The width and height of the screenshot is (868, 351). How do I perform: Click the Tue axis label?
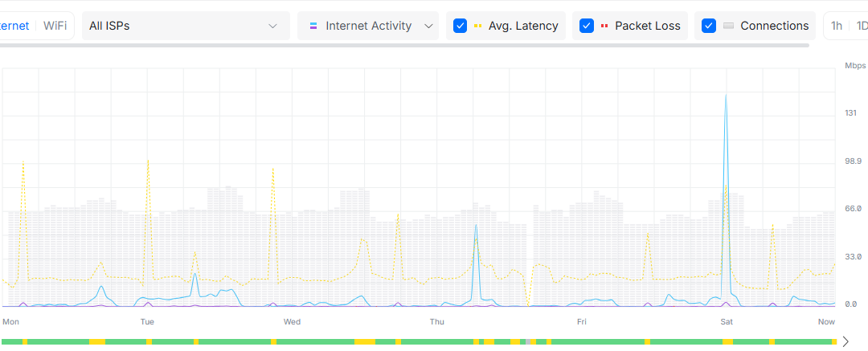pyautogui.click(x=147, y=321)
